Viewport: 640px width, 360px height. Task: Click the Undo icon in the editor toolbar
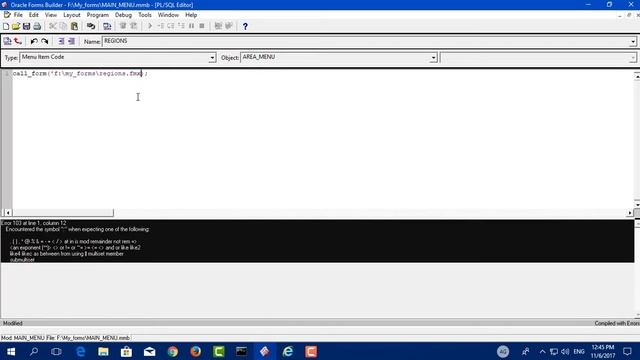coord(34,41)
